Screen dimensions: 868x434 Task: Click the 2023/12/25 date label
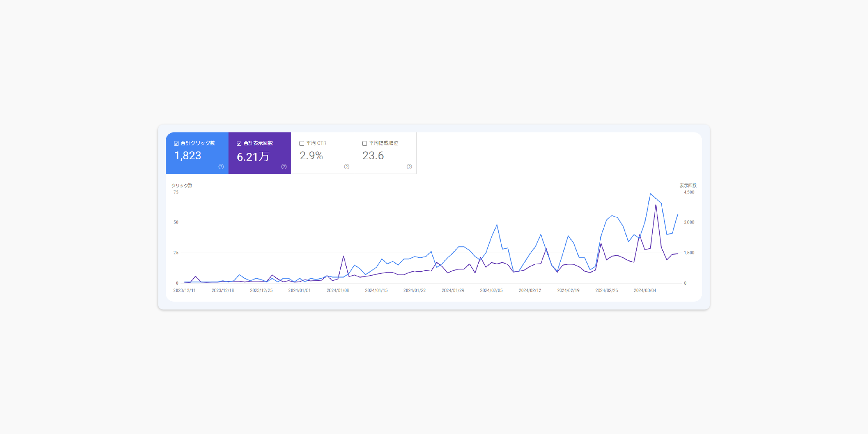261,290
